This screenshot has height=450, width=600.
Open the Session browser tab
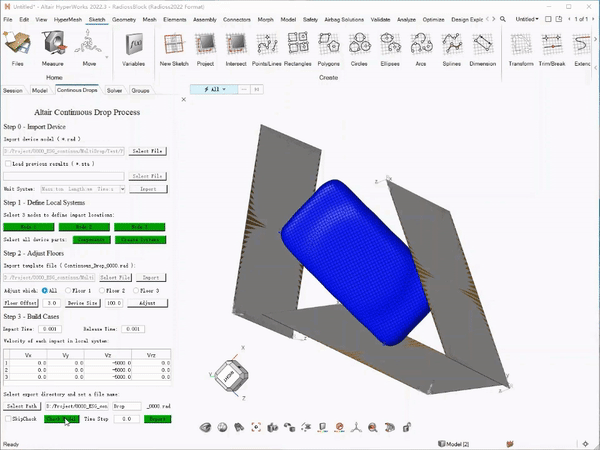pyautogui.click(x=13, y=91)
